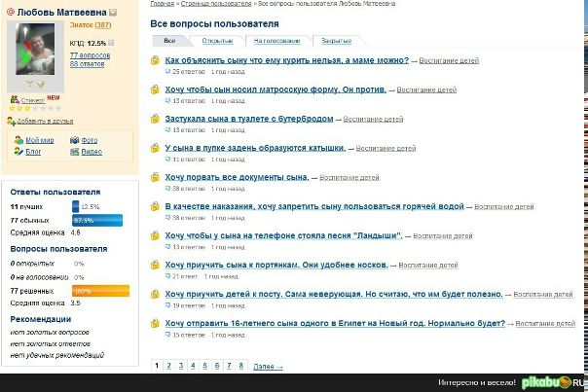Click the orange 100% решенных bar

[x=101, y=291]
